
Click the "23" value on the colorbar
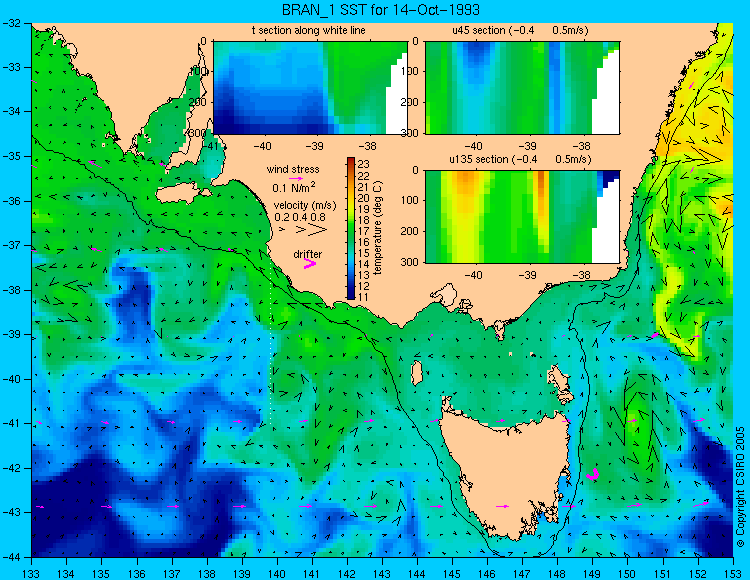click(x=364, y=165)
